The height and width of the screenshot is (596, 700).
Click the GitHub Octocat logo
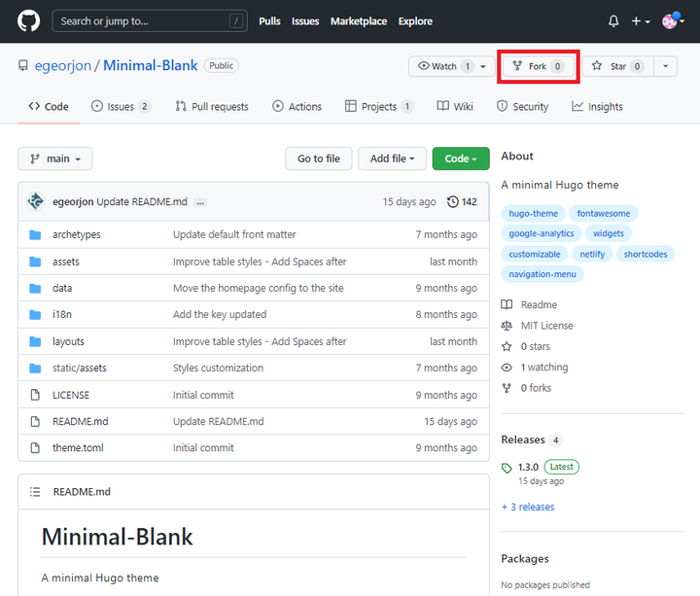pyautogui.click(x=27, y=20)
